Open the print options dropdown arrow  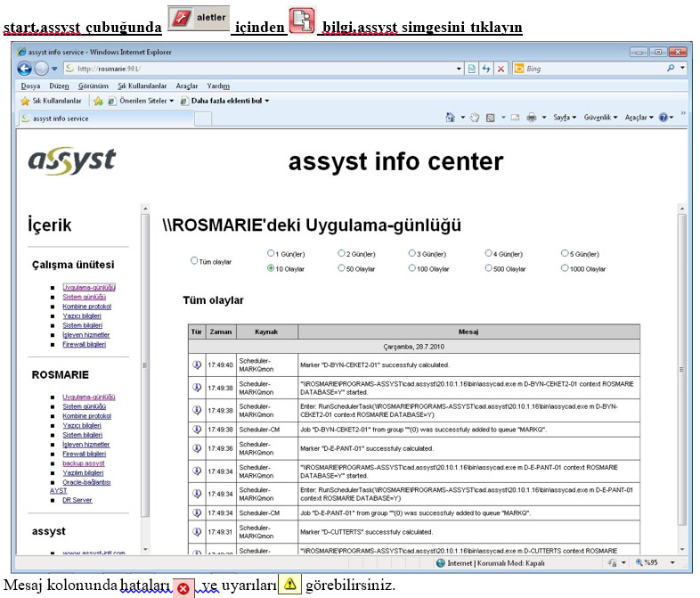[544, 118]
